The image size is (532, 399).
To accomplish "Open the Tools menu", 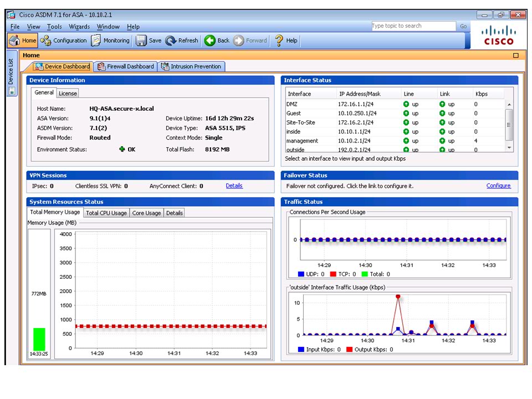I will coord(54,27).
